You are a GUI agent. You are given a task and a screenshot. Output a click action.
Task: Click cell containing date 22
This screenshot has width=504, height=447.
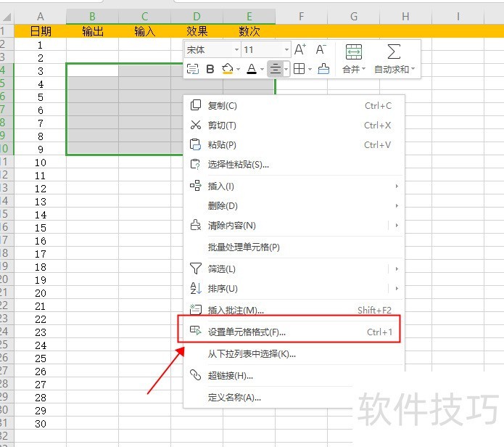(x=40, y=319)
